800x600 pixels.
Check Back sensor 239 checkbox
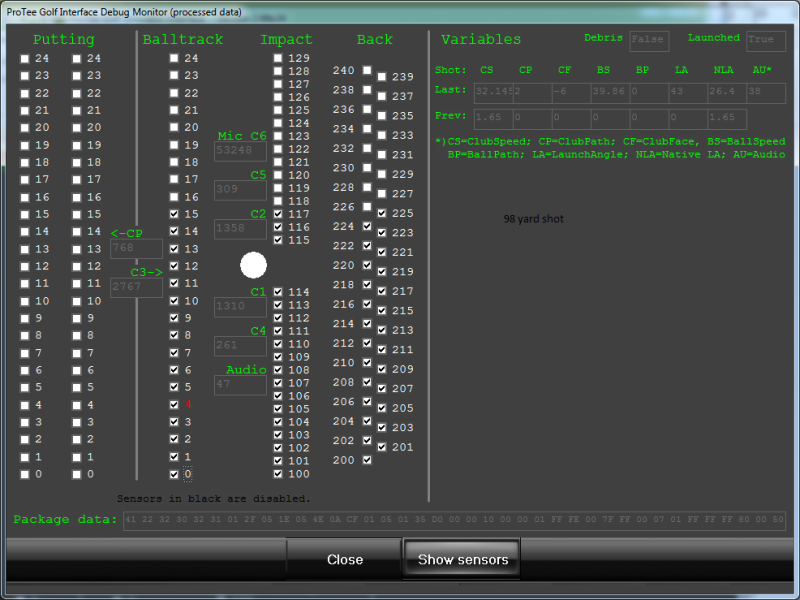[x=382, y=77]
